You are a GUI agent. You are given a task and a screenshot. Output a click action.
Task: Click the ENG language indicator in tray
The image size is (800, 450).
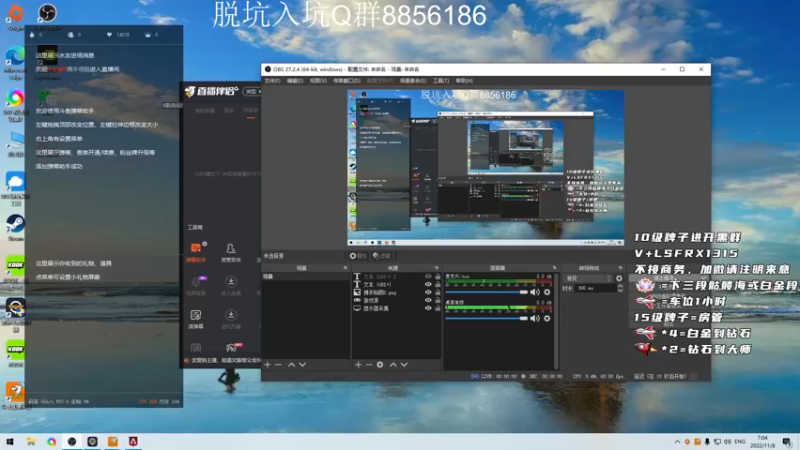740,442
